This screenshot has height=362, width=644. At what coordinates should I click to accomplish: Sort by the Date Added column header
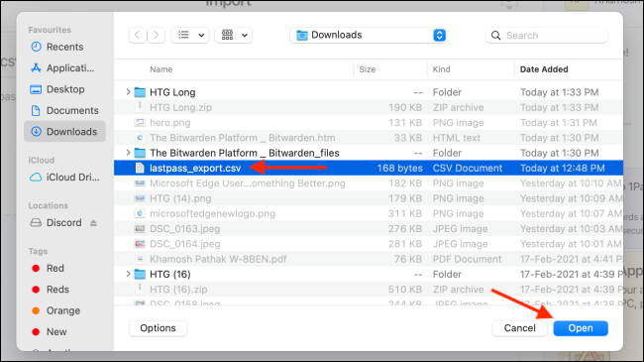click(544, 69)
